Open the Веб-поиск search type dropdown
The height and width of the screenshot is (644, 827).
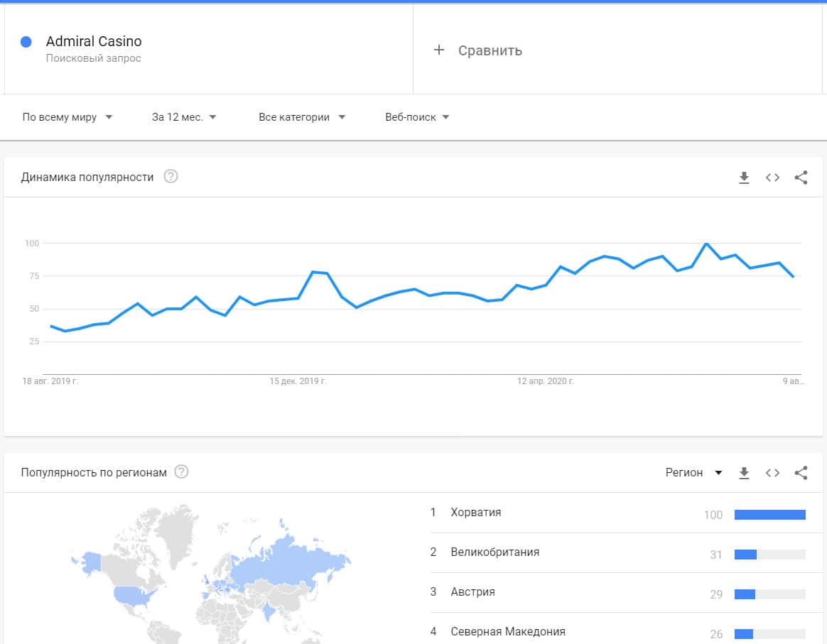coord(417,117)
